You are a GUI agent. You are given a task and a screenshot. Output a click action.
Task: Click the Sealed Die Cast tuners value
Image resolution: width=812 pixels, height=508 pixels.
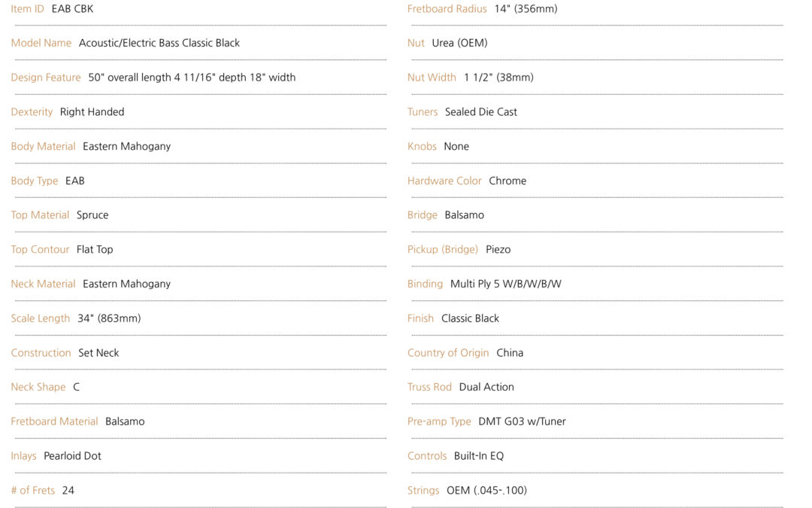[x=481, y=112]
